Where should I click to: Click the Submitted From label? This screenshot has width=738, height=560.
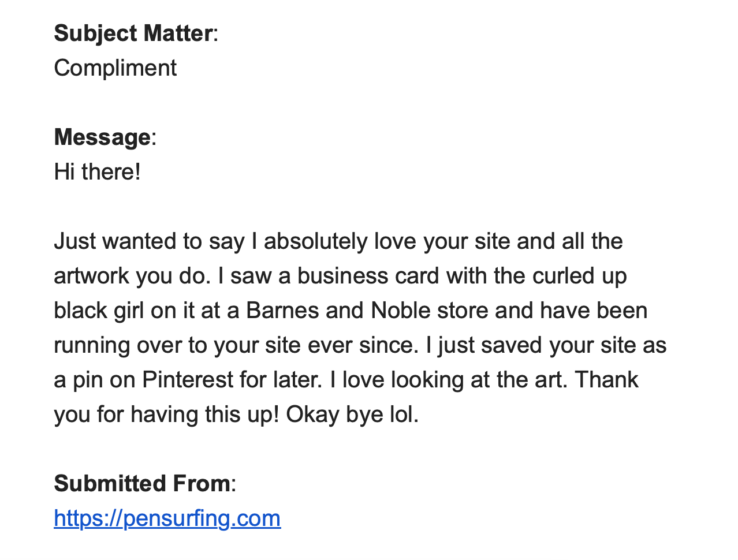click(x=142, y=483)
